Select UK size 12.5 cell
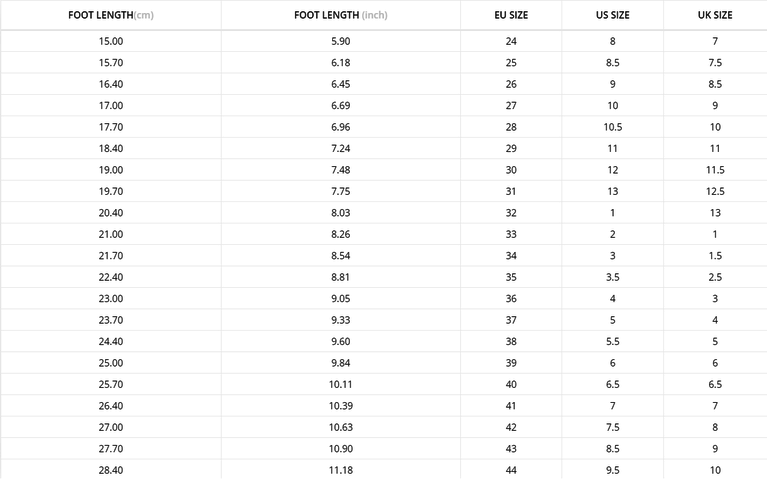767x479 pixels. (715, 191)
